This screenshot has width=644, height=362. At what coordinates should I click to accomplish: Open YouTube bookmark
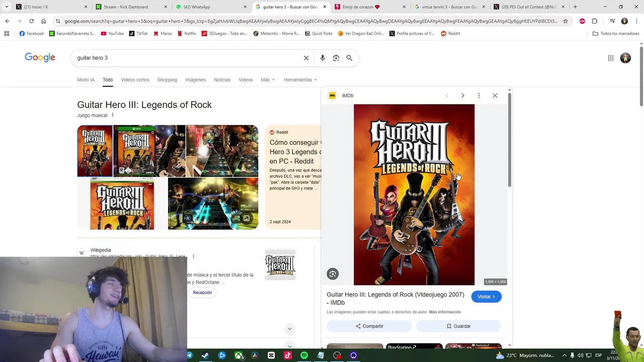pos(112,34)
